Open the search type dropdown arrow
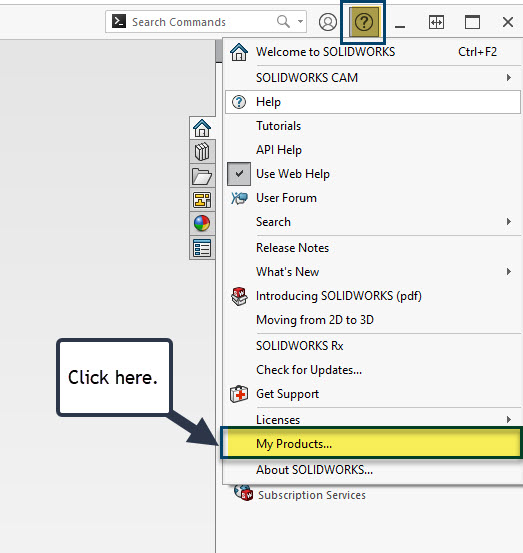The image size is (523, 553). 300,22
